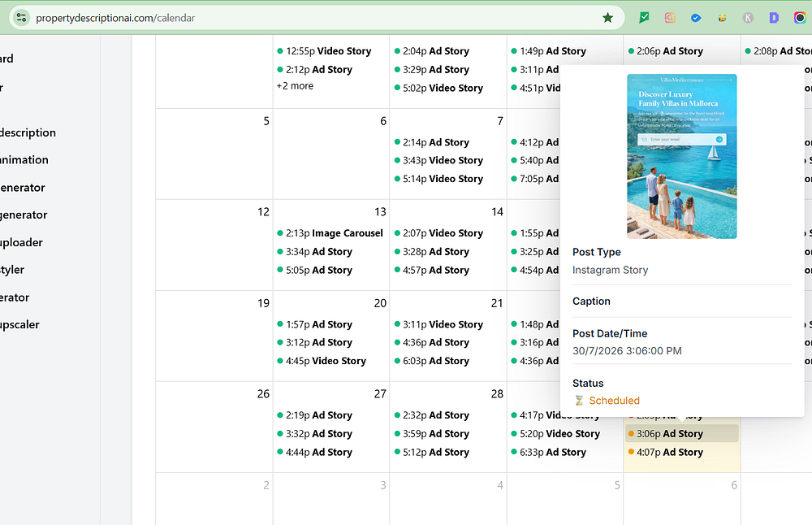Click the 1:48p Ad event
812x525 pixels.
[535, 324]
